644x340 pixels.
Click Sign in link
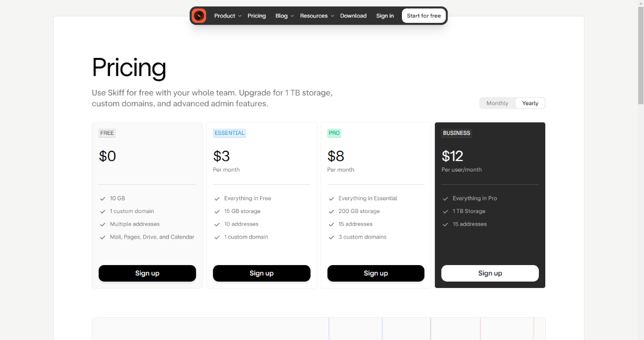coord(385,16)
